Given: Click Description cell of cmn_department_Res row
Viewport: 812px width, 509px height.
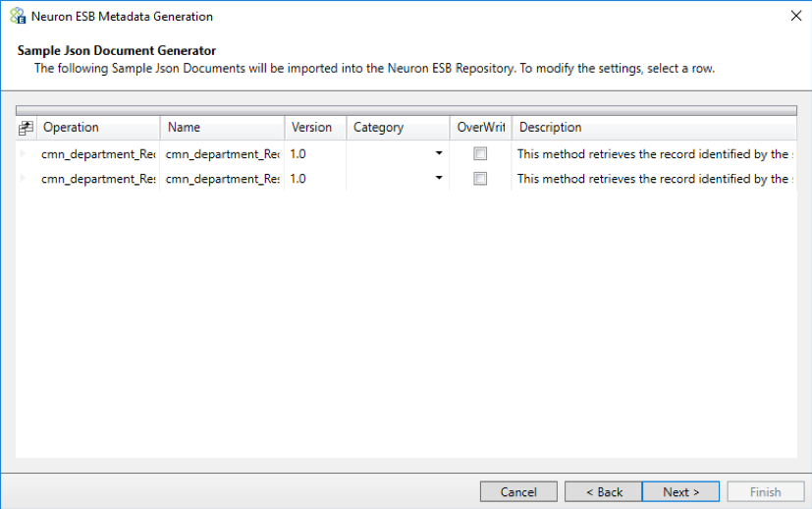Looking at the screenshot, I should point(654,178).
